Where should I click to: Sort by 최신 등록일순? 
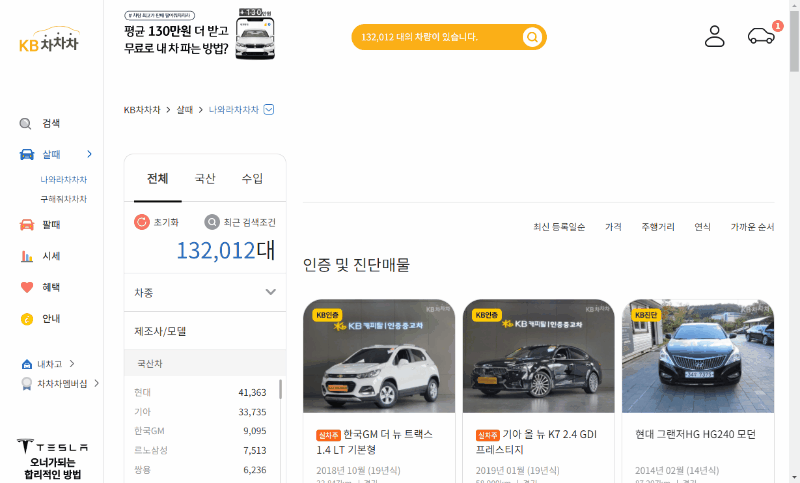[559, 227]
